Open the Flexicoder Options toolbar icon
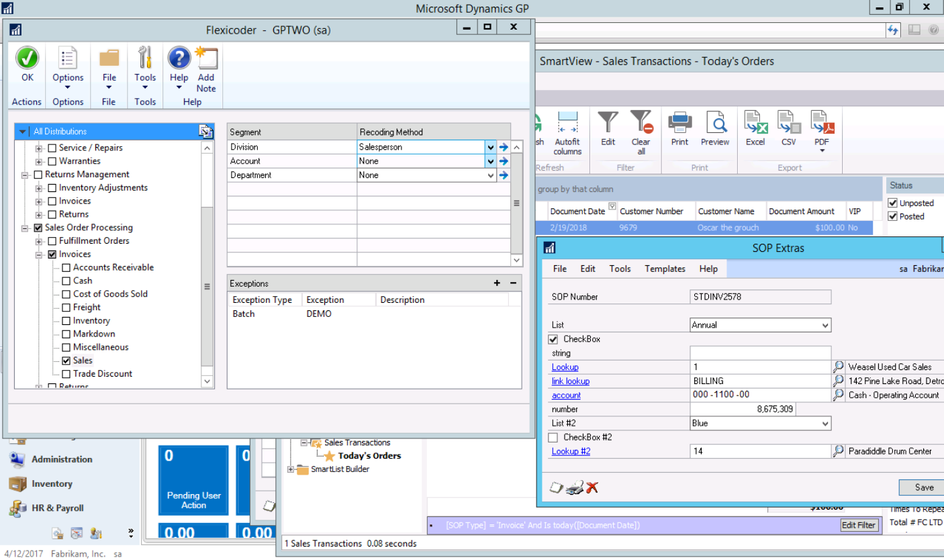The width and height of the screenshot is (944, 560). (68, 58)
